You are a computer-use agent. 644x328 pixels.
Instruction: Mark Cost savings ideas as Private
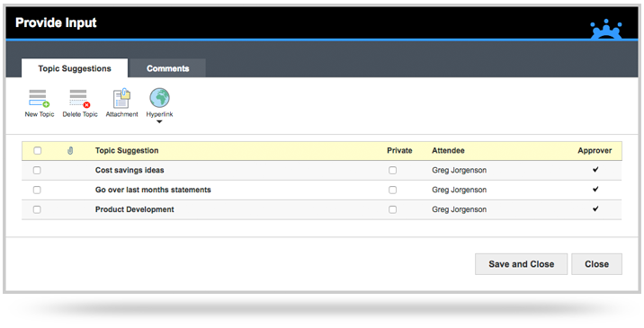pyautogui.click(x=393, y=170)
